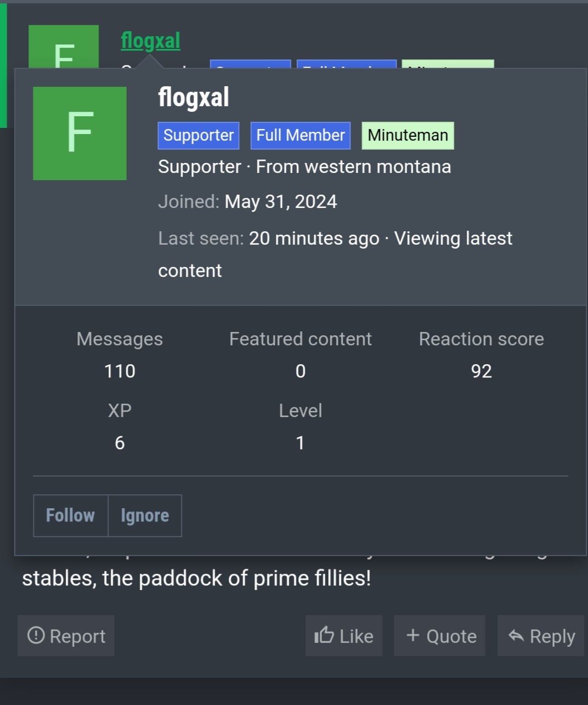Image resolution: width=588 pixels, height=705 pixels.
Task: View the 110 messages count
Action: click(x=120, y=371)
